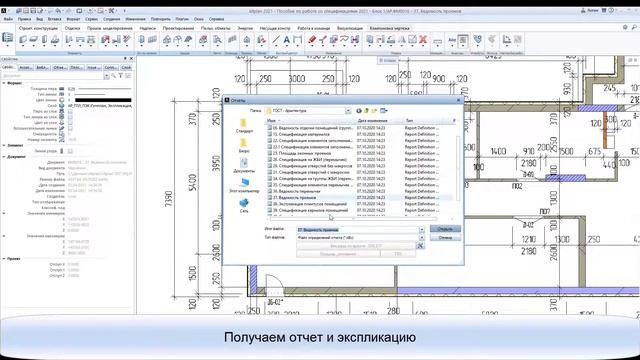Open the Имя файла dropdown arrow

[x=422, y=230]
